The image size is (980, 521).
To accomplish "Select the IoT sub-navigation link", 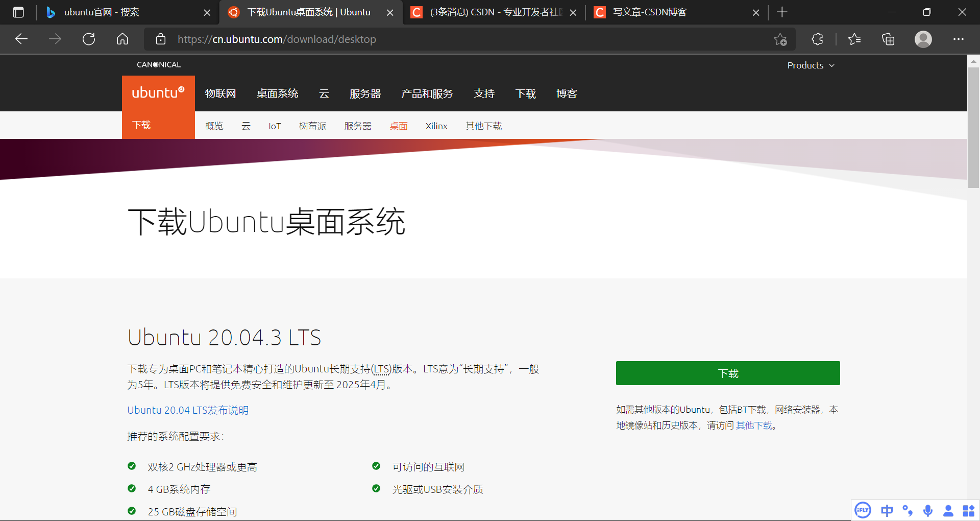I will click(x=275, y=126).
